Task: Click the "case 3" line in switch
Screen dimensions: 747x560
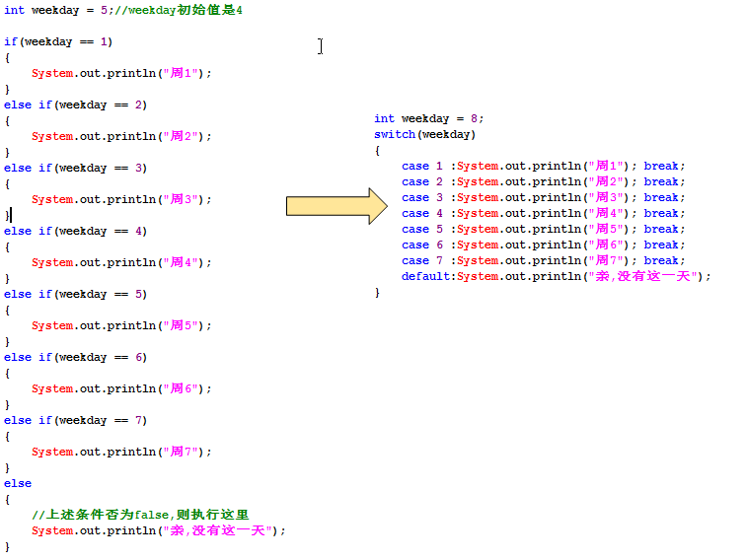Action: click(543, 197)
